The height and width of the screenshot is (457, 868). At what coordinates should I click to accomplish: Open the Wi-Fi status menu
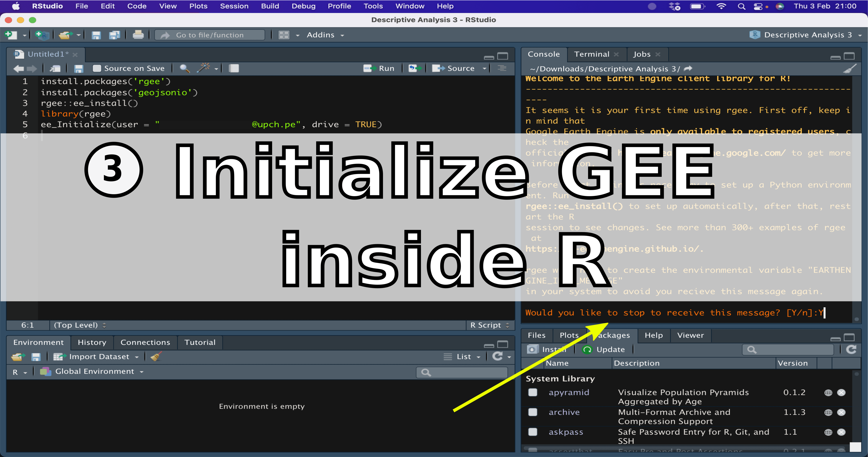[x=721, y=6]
